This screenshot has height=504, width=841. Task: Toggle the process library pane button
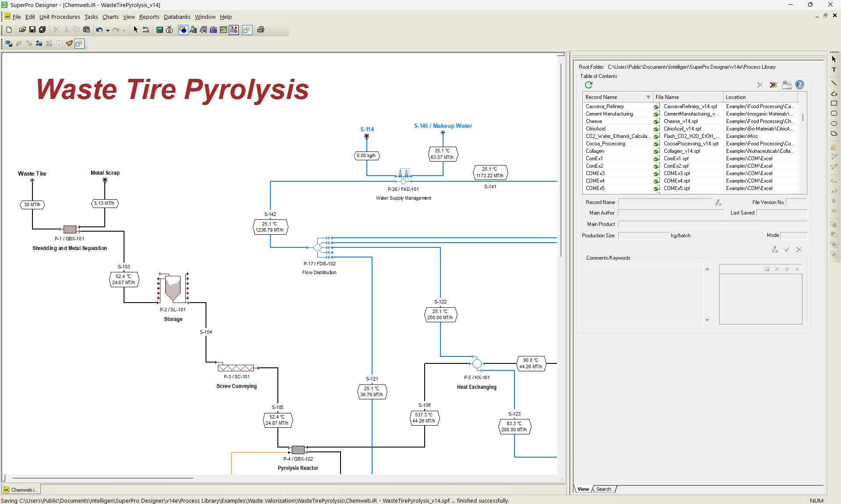(x=247, y=30)
